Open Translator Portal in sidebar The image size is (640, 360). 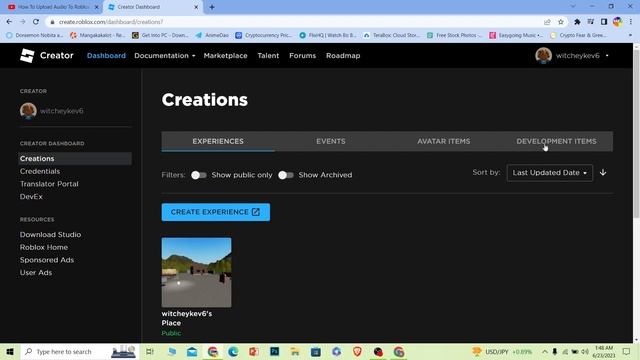pyautogui.click(x=49, y=184)
